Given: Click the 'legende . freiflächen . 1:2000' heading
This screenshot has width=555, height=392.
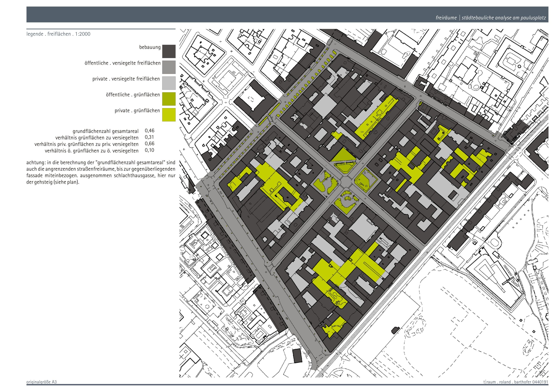Looking at the screenshot, I should tap(58, 34).
